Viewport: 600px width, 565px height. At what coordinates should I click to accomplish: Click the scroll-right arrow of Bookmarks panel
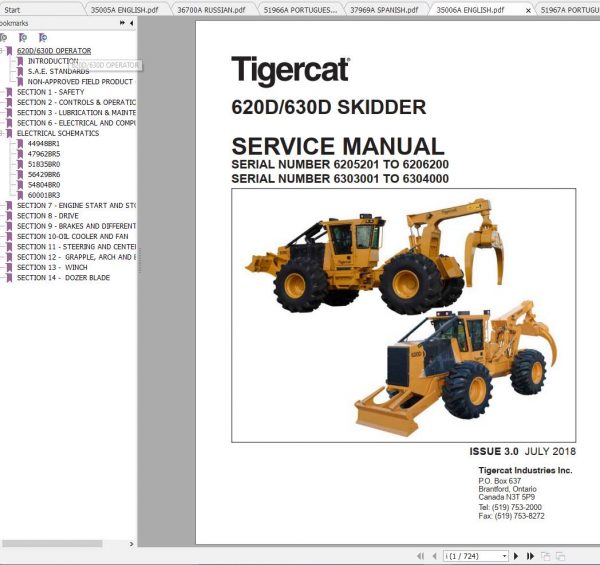tap(132, 544)
